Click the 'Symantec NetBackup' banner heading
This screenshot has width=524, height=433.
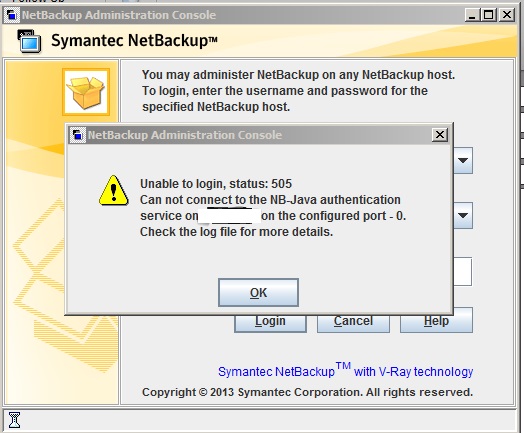(134, 40)
